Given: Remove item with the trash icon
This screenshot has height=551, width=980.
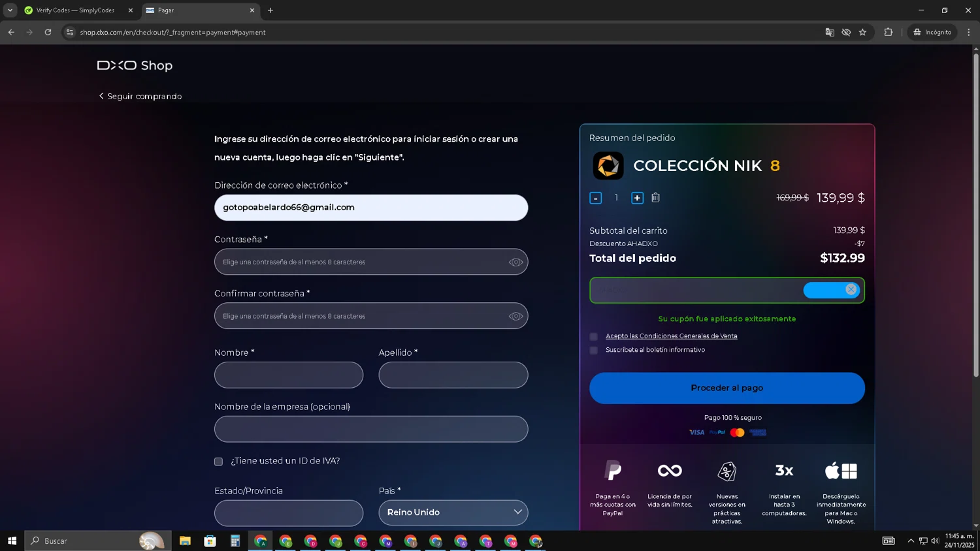Looking at the screenshot, I should [x=655, y=197].
